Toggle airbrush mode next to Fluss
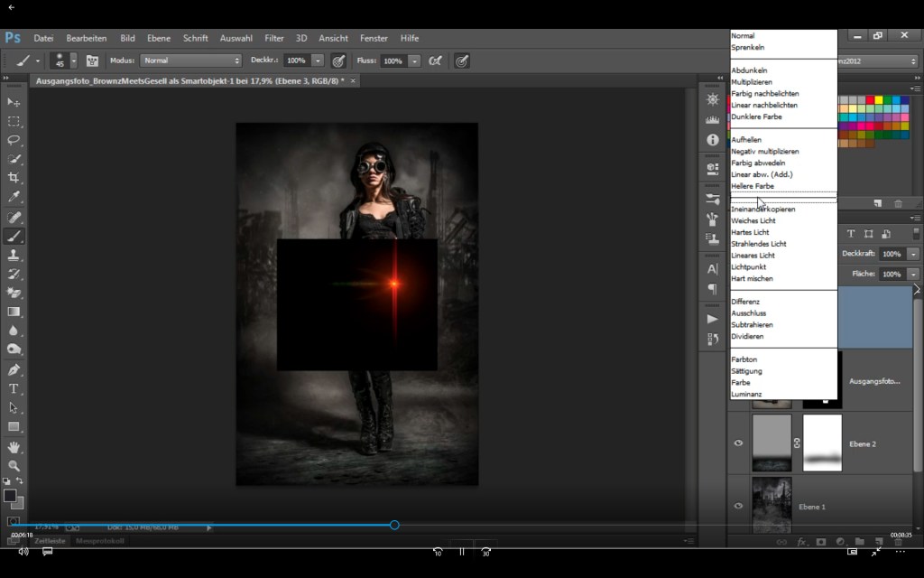This screenshot has width=924, height=578. click(436, 61)
